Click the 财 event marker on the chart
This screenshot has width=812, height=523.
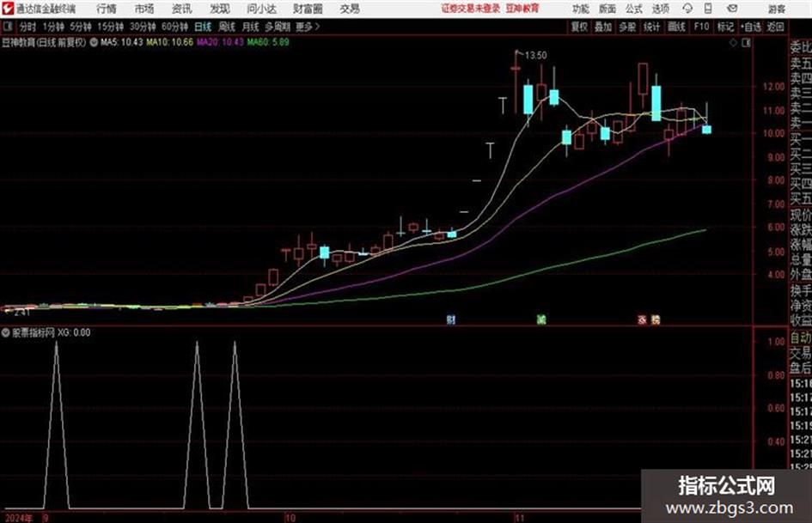[451, 319]
